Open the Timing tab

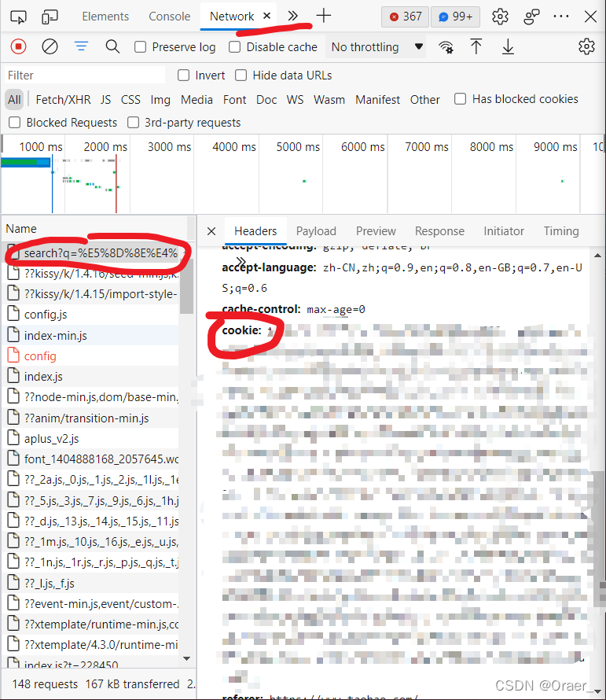pyautogui.click(x=561, y=230)
